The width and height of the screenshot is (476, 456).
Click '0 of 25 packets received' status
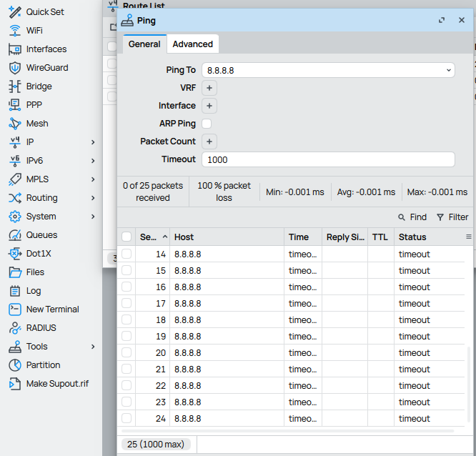[153, 192]
